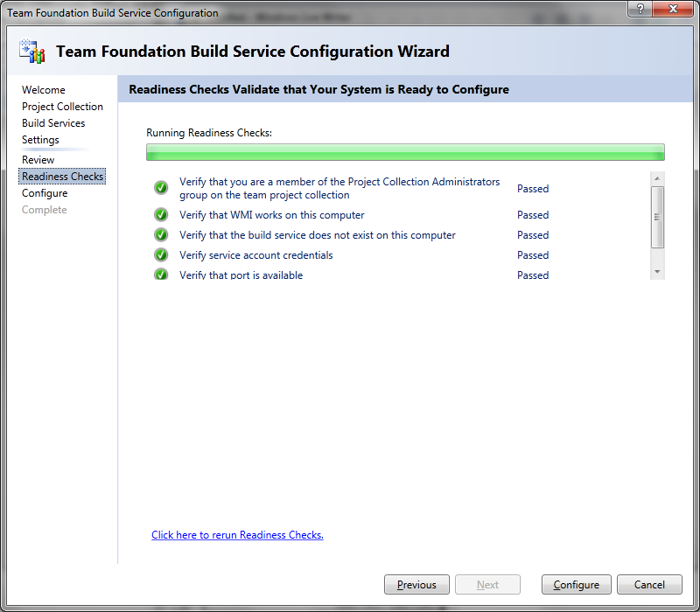Click the Configure button at bottom
This screenshot has width=700, height=612.
pyautogui.click(x=576, y=584)
